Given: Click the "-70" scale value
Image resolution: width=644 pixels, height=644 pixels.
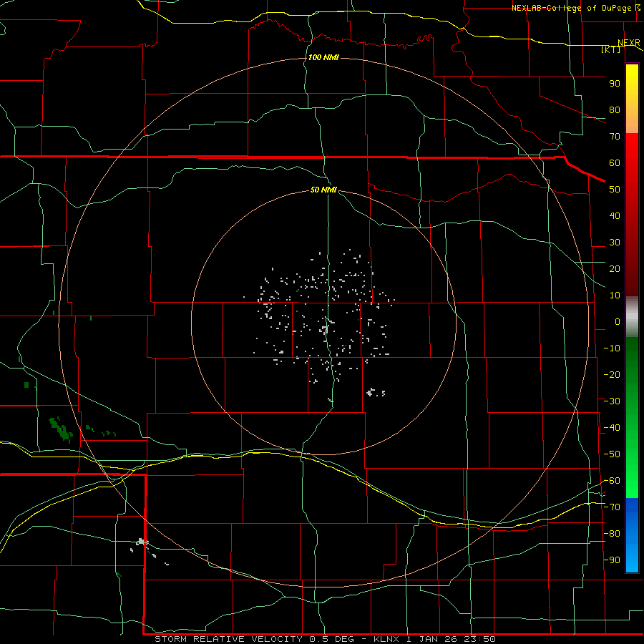Looking at the screenshot, I should [x=612, y=507].
